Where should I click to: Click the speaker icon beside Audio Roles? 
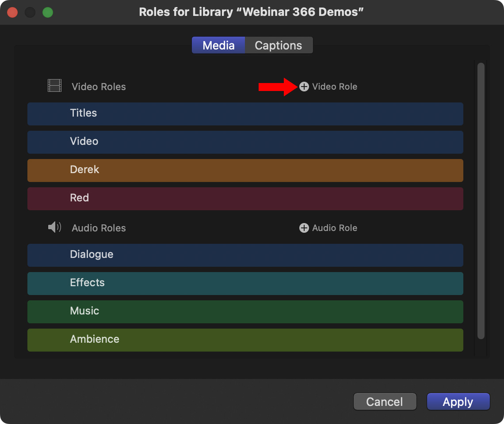pos(54,227)
